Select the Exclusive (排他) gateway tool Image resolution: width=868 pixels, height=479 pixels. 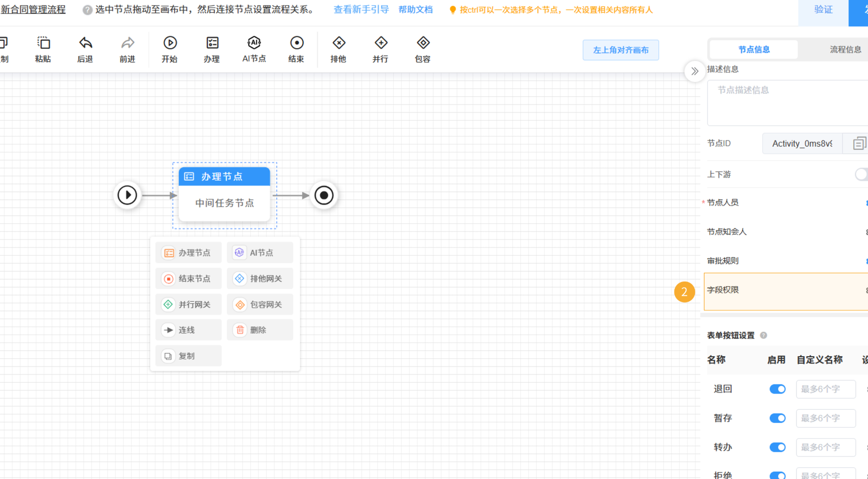[339, 49]
